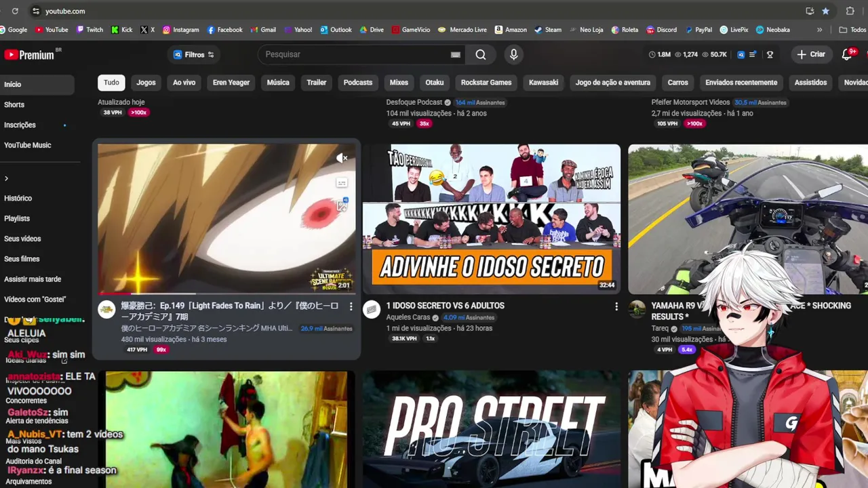The width and height of the screenshot is (868, 488).
Task: Open the list icon next to IQ
Action: tap(753, 54)
